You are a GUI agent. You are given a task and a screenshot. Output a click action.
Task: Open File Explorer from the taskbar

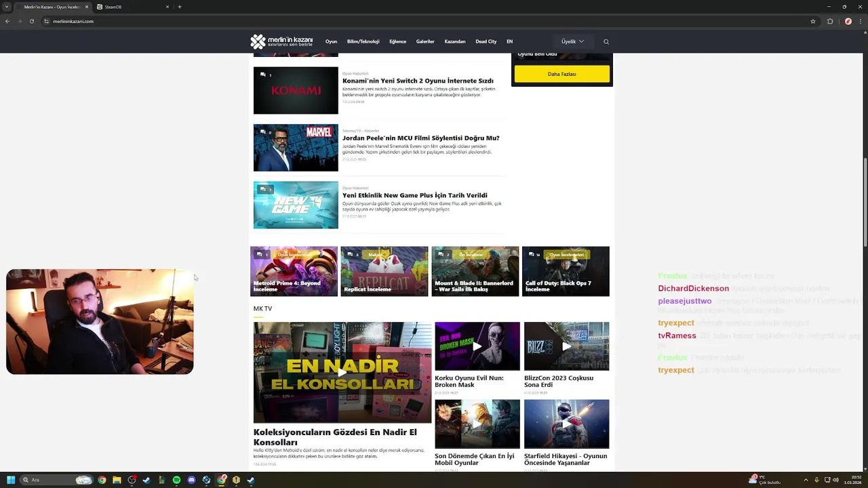coord(117,480)
